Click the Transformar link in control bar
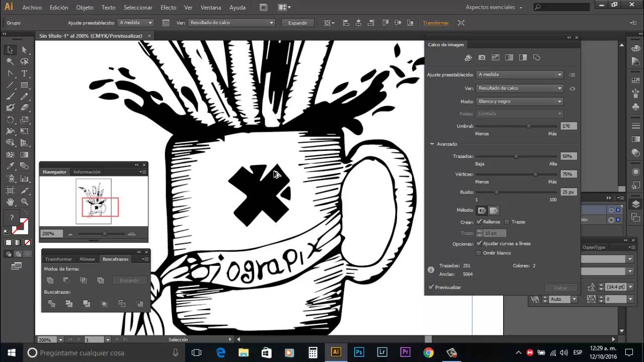 (436, 23)
